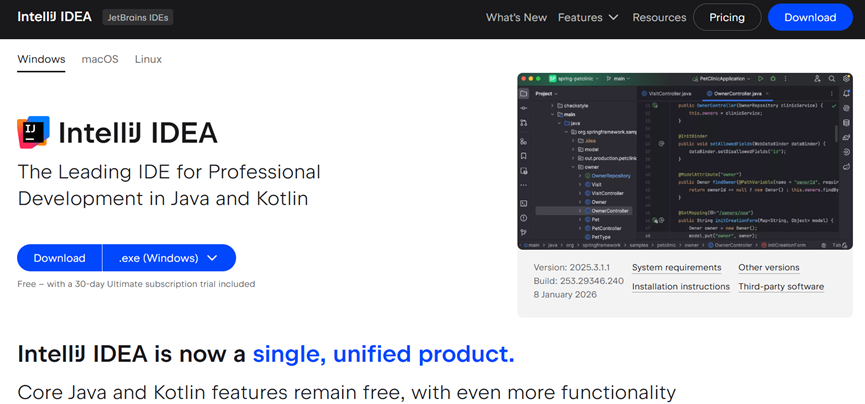Click the AI Assistant spiral icon in IDE
The height and width of the screenshot is (404, 865).
[846, 108]
